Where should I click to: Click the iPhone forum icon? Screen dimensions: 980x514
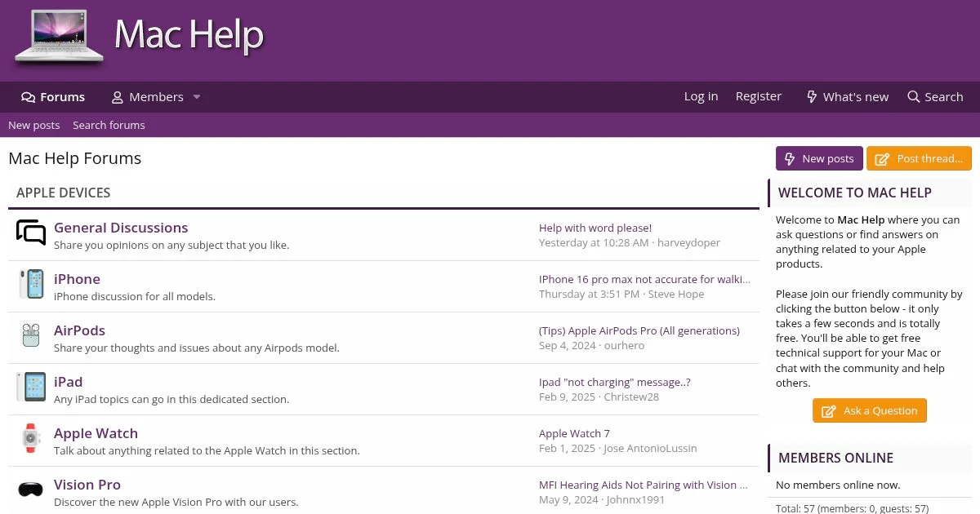[31, 285]
